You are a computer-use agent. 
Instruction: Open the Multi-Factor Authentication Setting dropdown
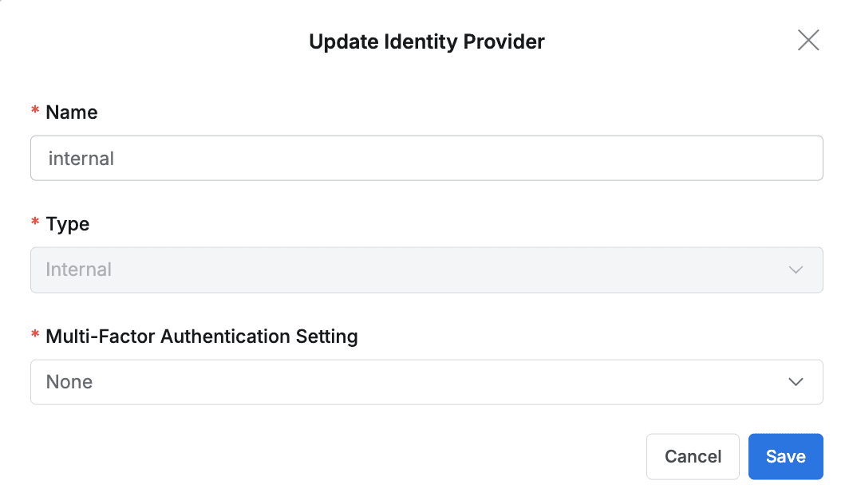click(x=427, y=382)
